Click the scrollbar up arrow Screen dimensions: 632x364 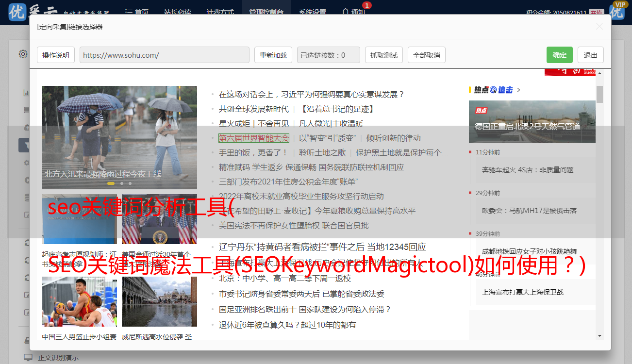(599, 73)
